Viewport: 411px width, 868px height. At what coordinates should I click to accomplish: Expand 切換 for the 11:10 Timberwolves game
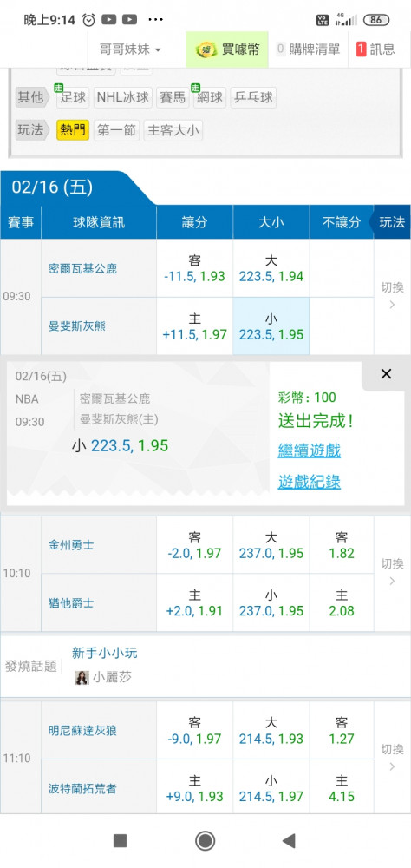click(392, 757)
